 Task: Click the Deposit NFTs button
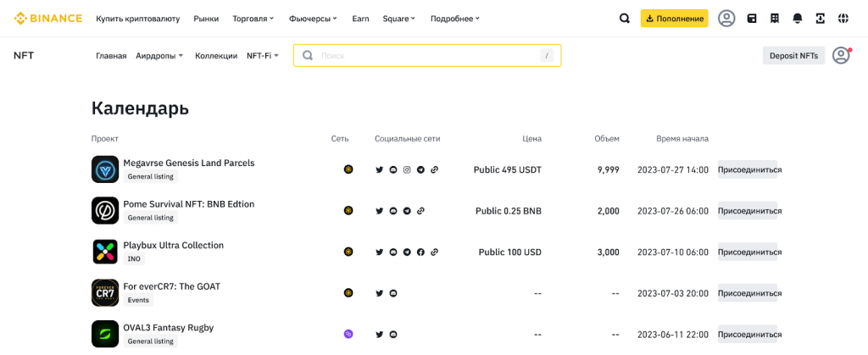click(793, 56)
